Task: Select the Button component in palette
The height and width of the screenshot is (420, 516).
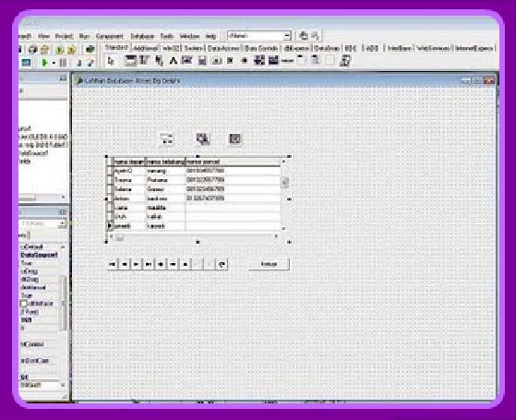Action: 216,61
